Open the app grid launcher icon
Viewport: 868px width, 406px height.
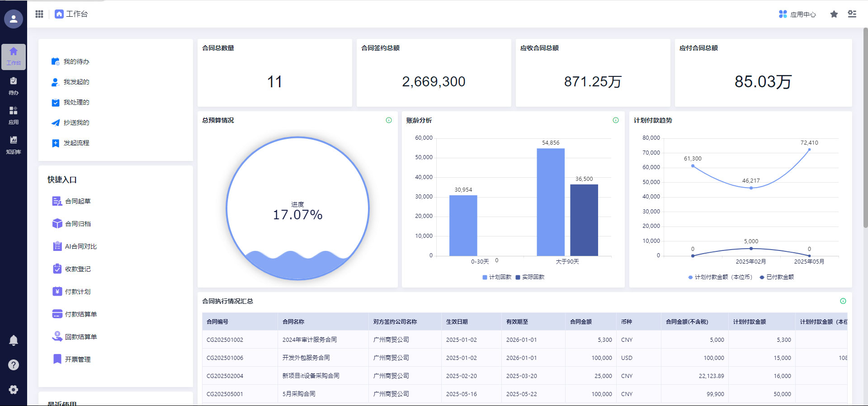(x=39, y=14)
